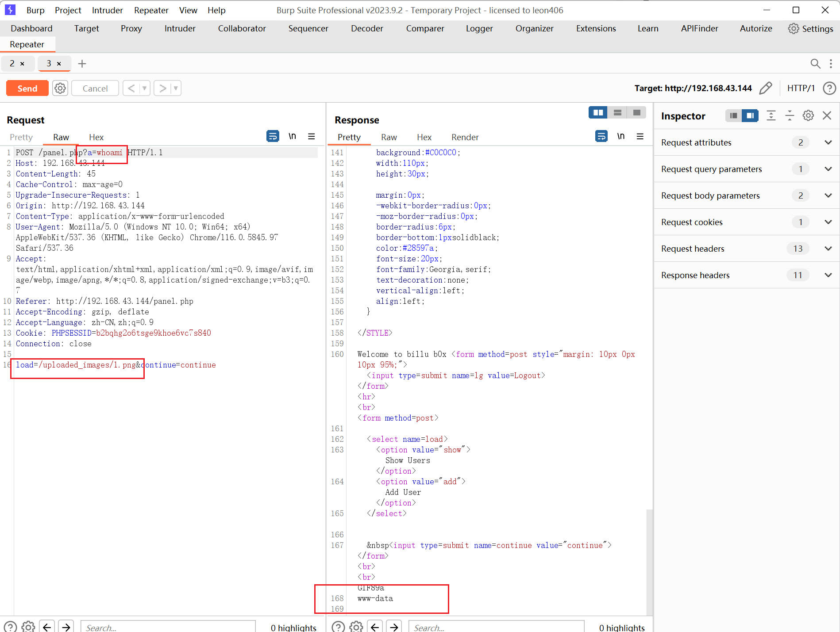Screen dimensions: 840x632
Task: Click response search input field
Action: (496, 627)
